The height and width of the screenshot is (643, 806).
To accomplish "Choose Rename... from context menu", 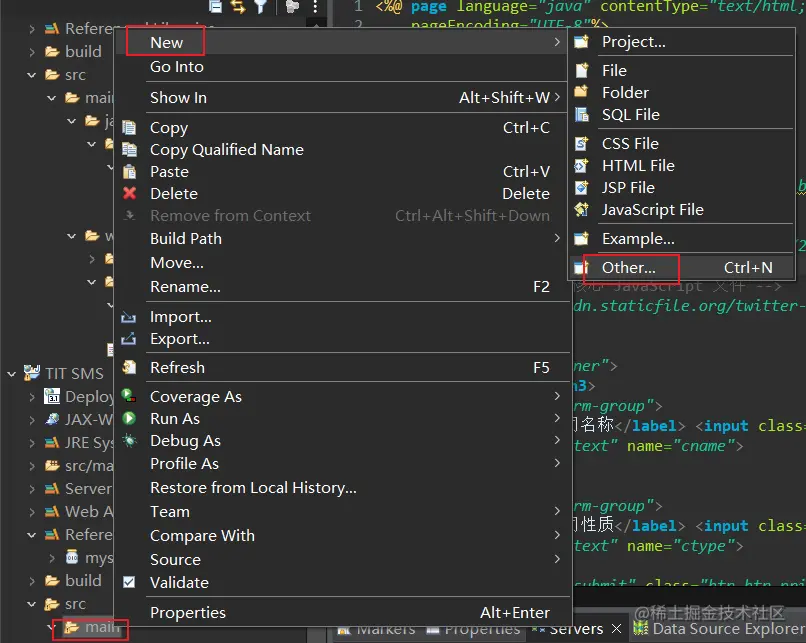I will point(342,287).
